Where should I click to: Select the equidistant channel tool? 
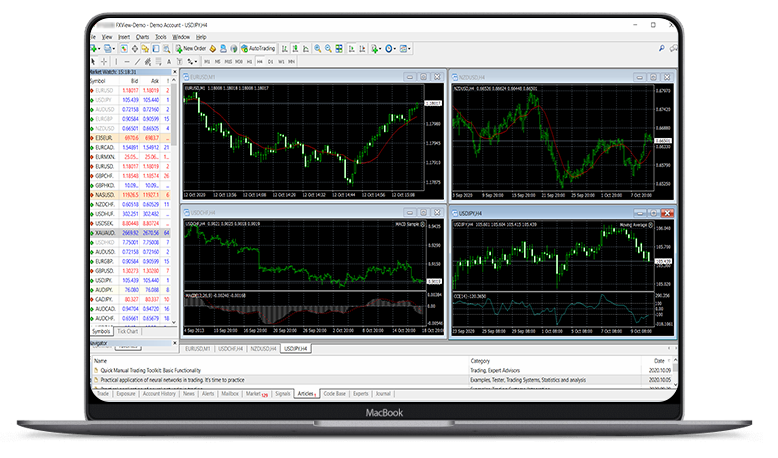(x=148, y=62)
